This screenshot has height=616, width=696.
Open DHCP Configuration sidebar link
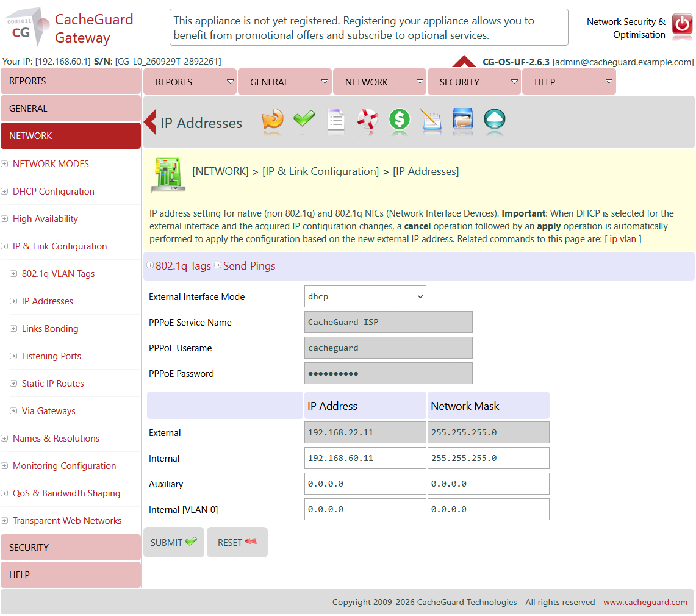click(x=53, y=192)
